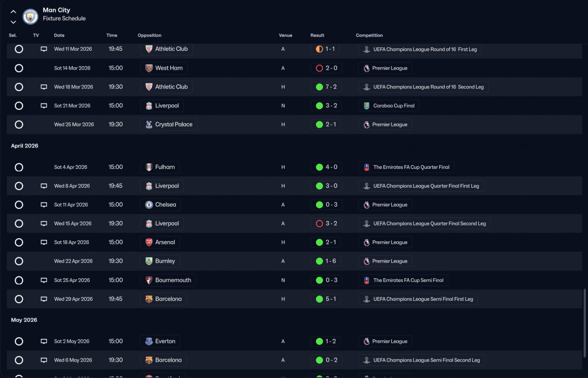Sort fixtures by the Competition column header
The height and width of the screenshot is (378, 588).
[369, 35]
